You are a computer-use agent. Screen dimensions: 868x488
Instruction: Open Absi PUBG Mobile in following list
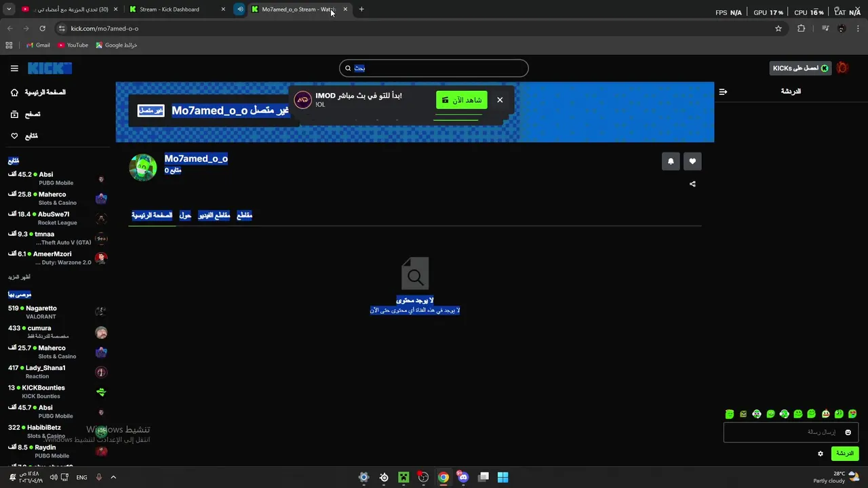coord(58,178)
